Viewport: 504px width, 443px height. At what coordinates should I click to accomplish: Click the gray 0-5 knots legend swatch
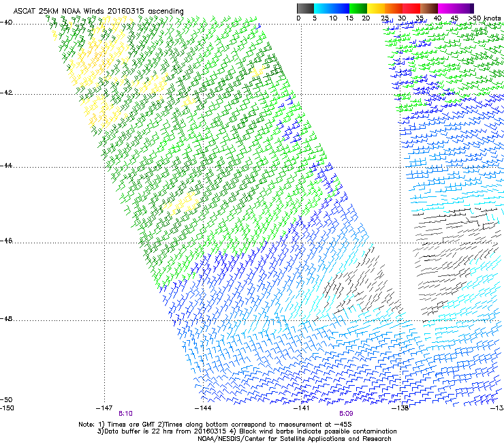pos(305,8)
